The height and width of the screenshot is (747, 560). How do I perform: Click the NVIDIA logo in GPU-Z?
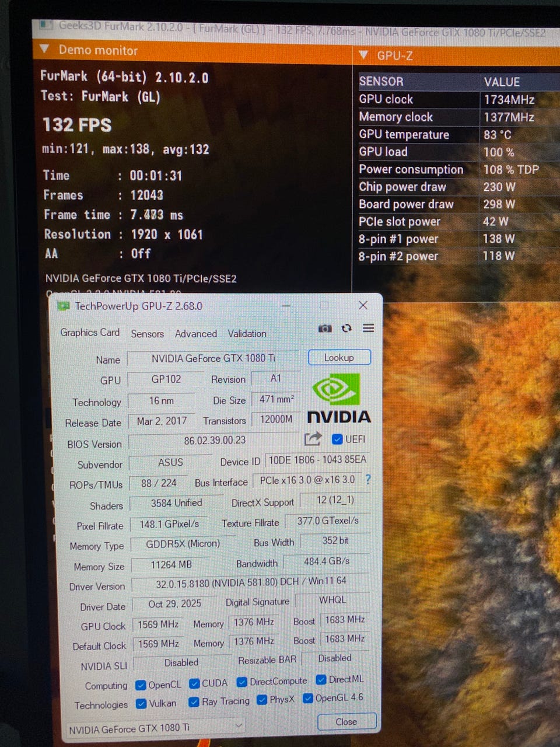pyautogui.click(x=338, y=399)
